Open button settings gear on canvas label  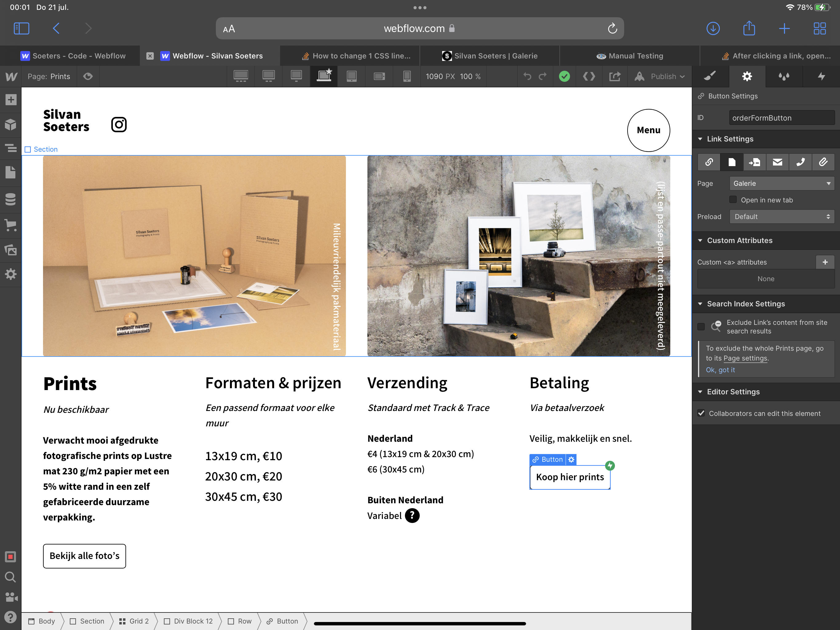coord(571,459)
